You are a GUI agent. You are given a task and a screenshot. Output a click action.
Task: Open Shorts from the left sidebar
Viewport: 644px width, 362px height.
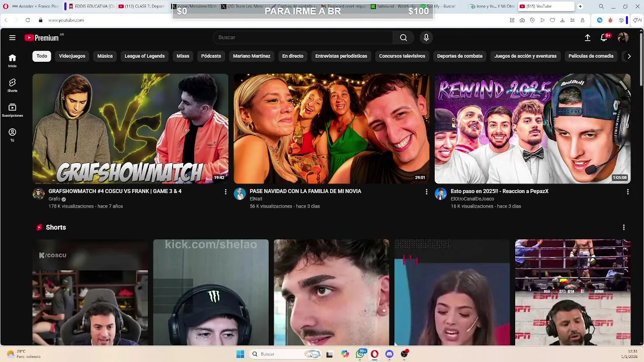12,85
